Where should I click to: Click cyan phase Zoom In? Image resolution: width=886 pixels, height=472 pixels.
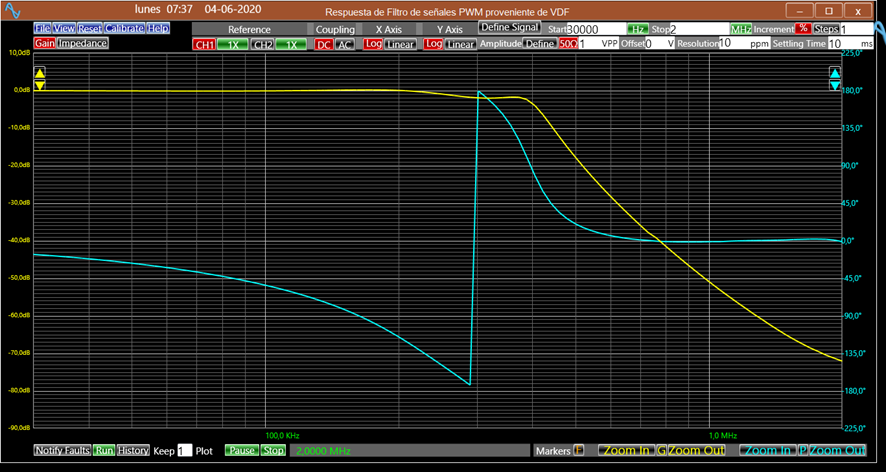coord(768,451)
